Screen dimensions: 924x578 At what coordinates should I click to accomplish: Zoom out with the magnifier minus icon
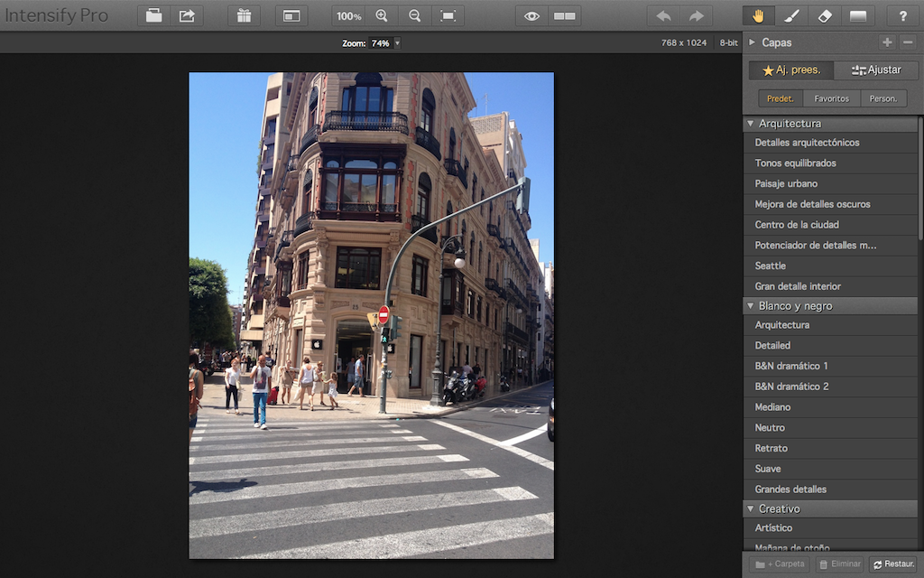[414, 16]
